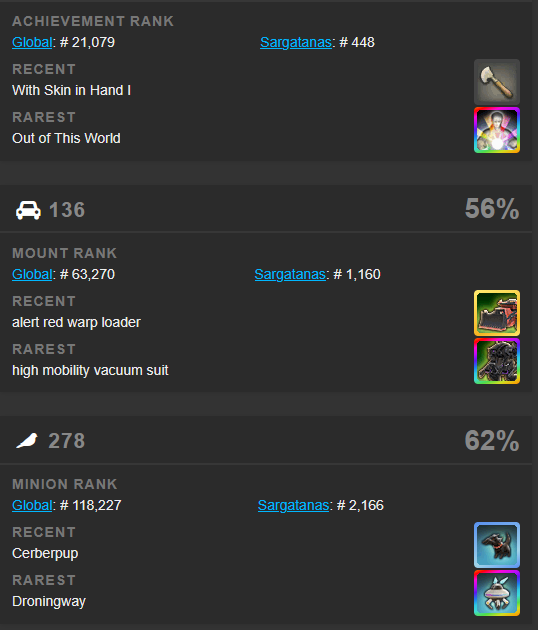This screenshot has height=630, width=538.
Task: Click the With Skin in Hand axe icon
Action: click(497, 82)
